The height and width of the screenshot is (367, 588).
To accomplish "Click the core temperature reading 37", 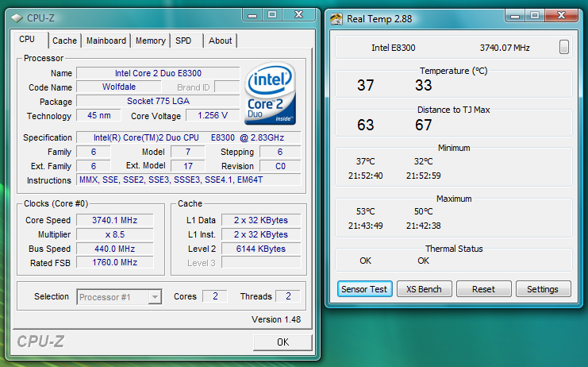I will tap(365, 85).
